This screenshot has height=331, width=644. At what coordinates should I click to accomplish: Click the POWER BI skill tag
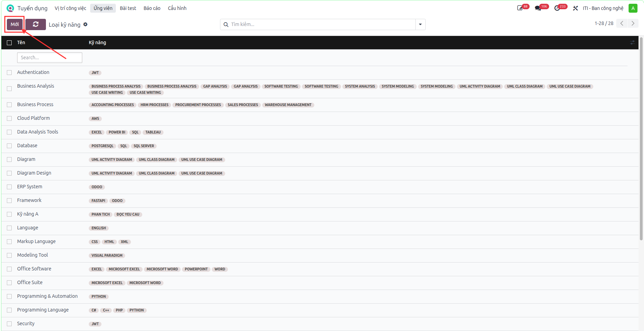117,132
